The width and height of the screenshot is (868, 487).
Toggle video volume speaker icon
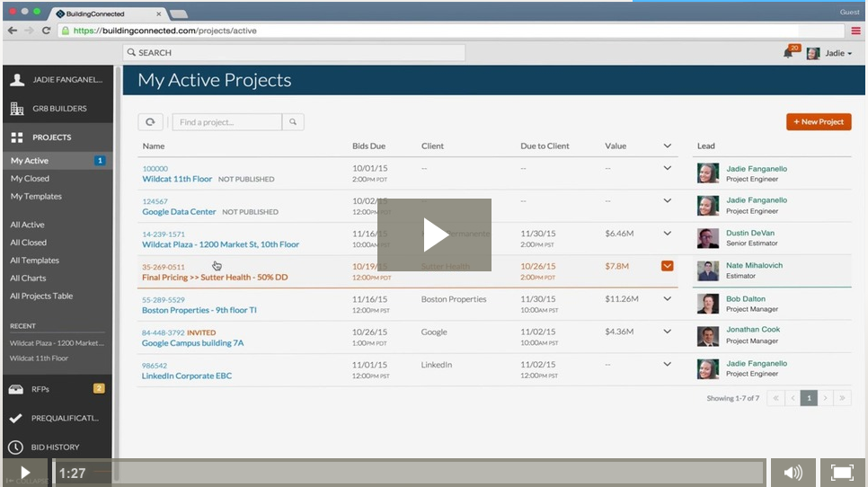point(793,473)
